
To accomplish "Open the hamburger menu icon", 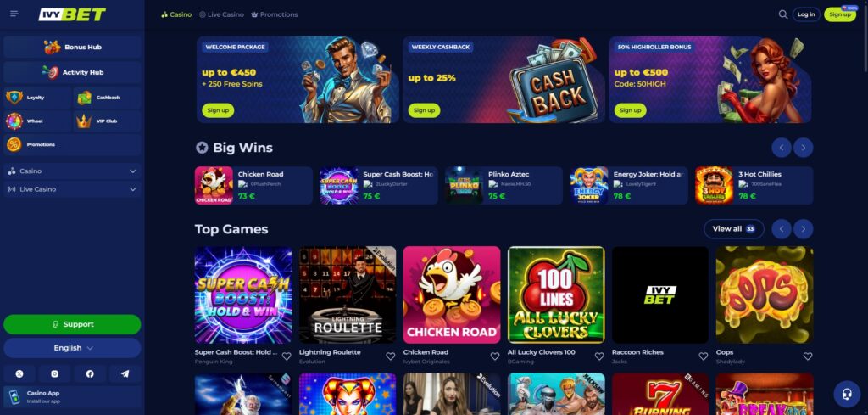I will coord(14,14).
